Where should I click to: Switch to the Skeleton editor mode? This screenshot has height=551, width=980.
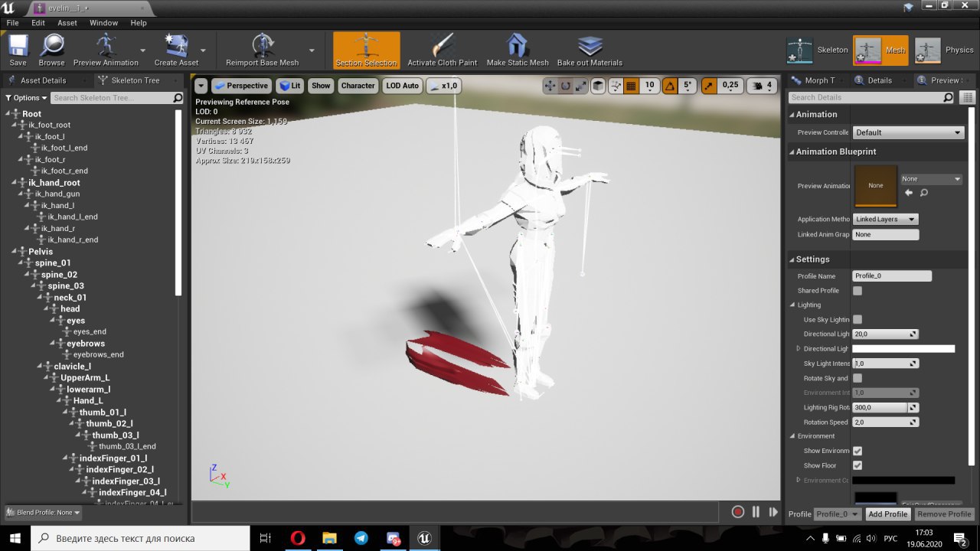coord(818,51)
